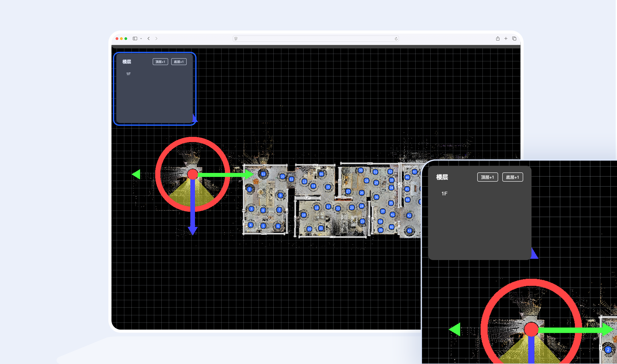Select floor 1F in the small panel

[128, 74]
